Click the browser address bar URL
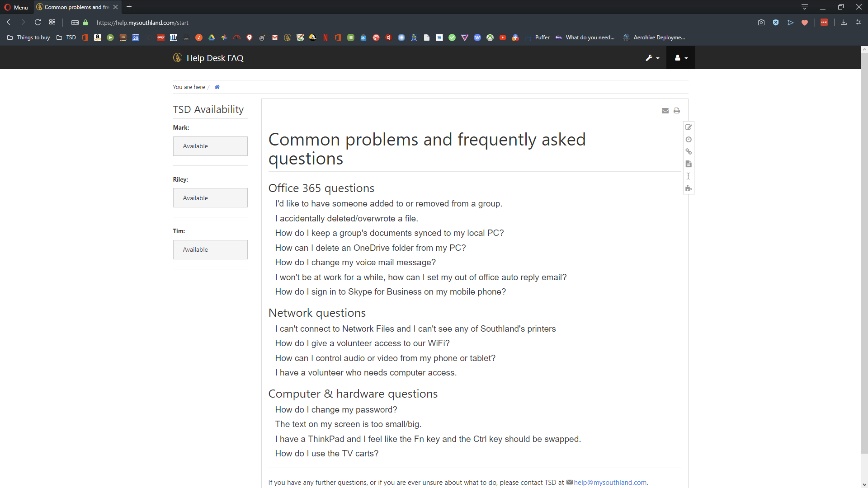The image size is (868, 488). pos(142,23)
